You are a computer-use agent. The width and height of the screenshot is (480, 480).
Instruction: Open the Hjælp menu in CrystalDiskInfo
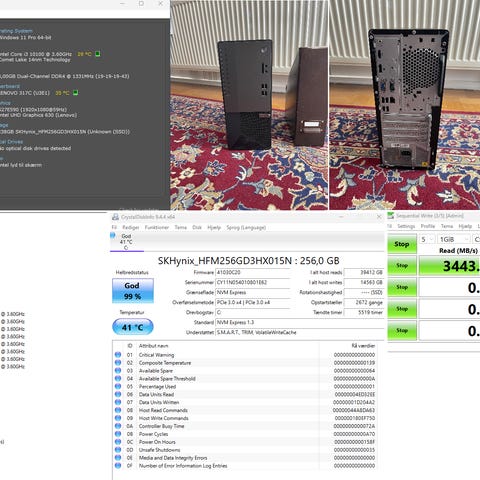(x=214, y=227)
